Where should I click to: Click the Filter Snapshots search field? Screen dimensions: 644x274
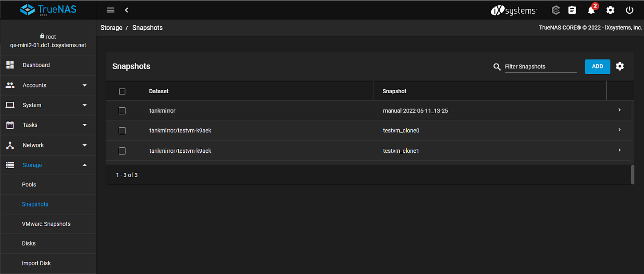point(540,67)
